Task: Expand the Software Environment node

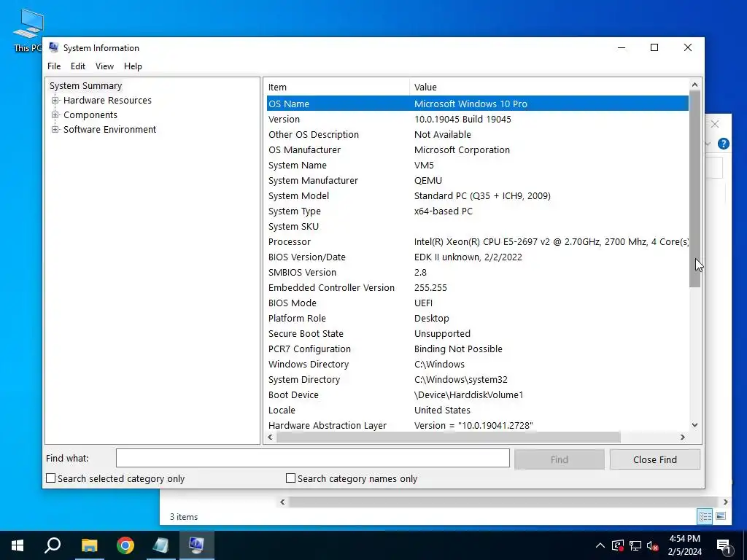Action: coord(55,130)
